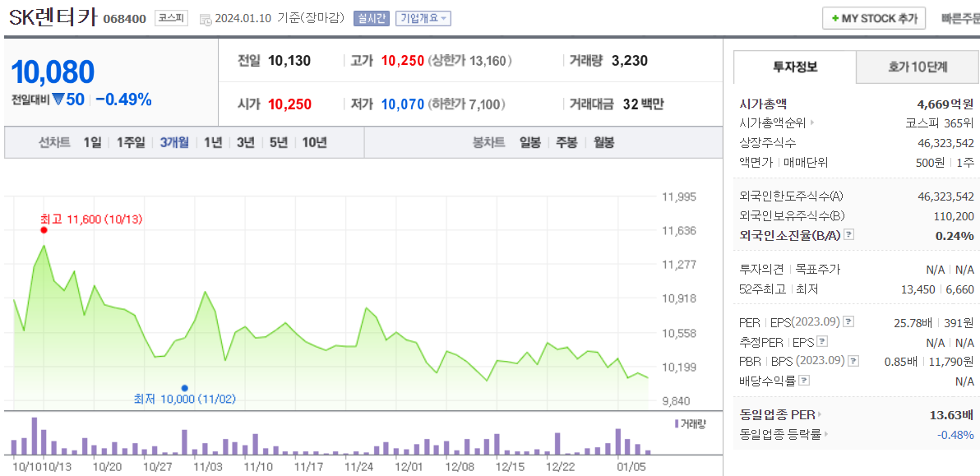Expand the 시가총액순위 arrow

(812, 123)
